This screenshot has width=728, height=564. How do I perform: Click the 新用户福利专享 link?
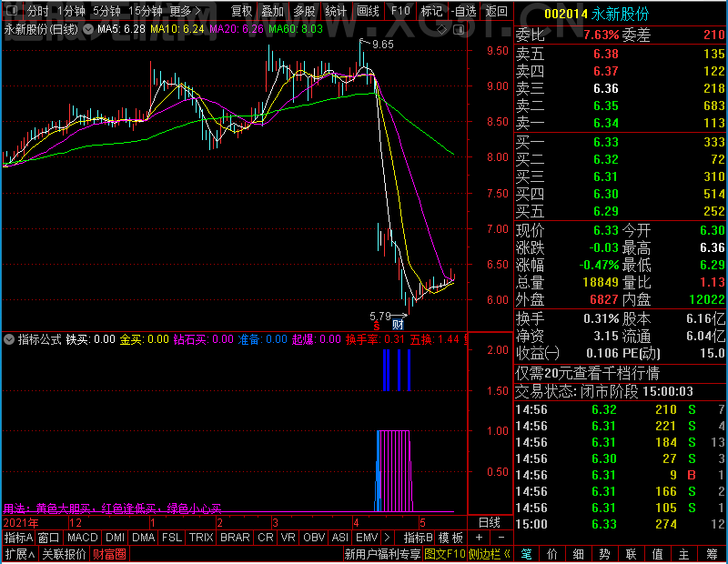pos(382,554)
